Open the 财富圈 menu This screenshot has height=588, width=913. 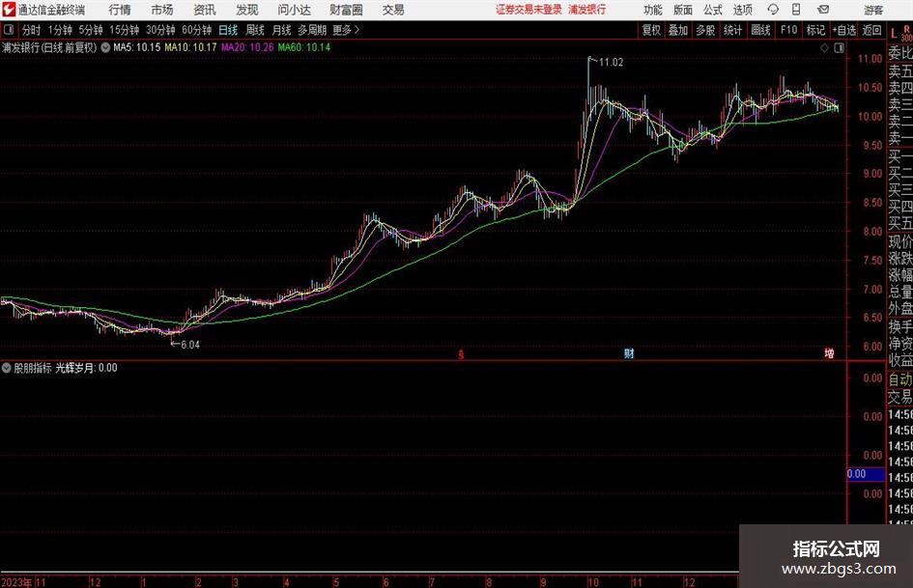click(346, 10)
